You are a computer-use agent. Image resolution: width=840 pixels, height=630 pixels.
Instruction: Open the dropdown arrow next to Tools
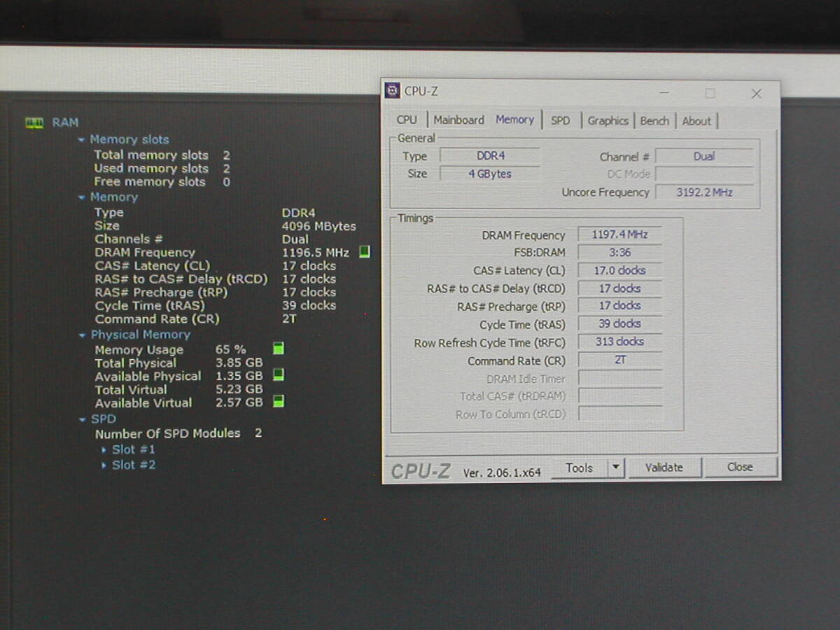(x=615, y=468)
